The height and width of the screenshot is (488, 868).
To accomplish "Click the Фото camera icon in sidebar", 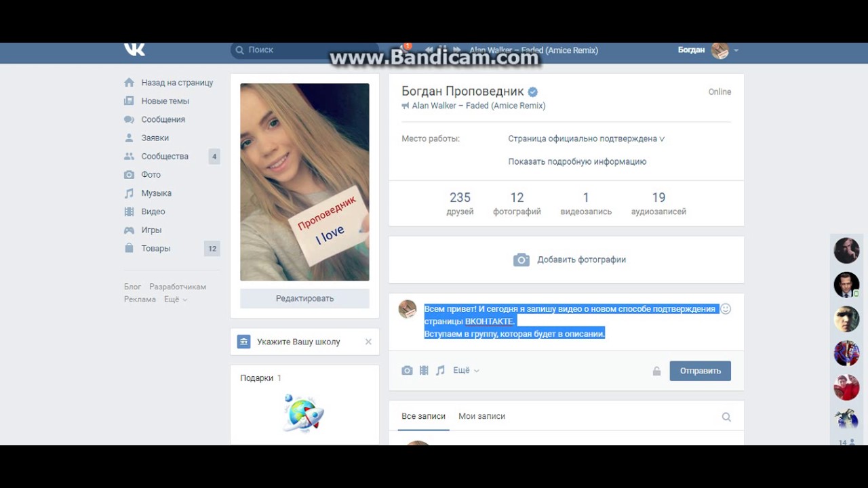I will coord(129,175).
